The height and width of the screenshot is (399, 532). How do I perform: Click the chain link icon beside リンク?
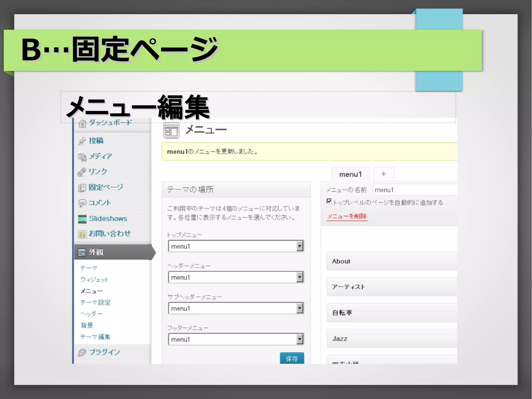coord(82,172)
